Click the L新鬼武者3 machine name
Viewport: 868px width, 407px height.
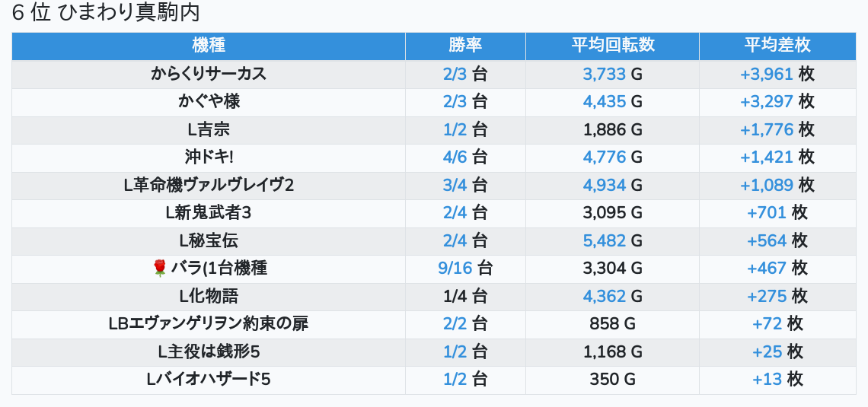[209, 212]
